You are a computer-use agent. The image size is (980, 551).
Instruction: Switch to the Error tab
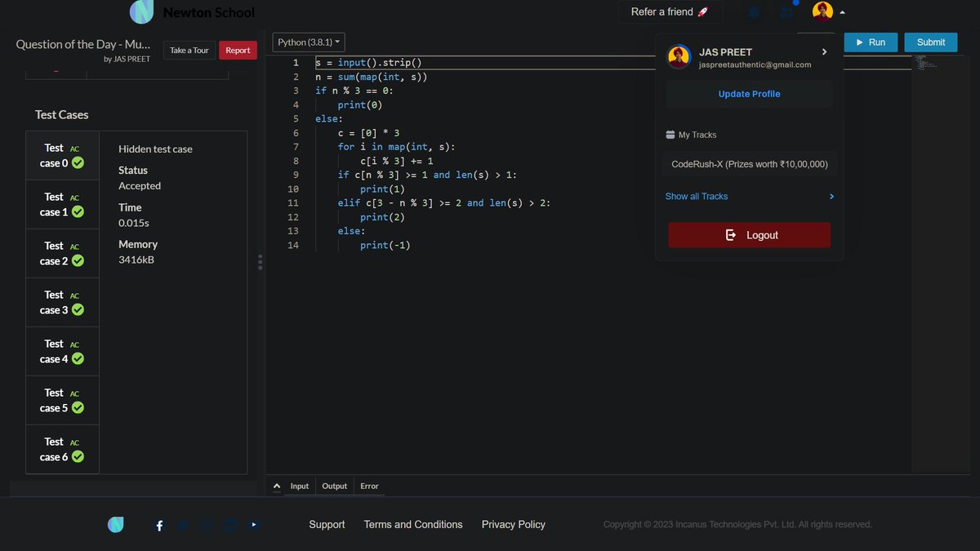click(369, 486)
